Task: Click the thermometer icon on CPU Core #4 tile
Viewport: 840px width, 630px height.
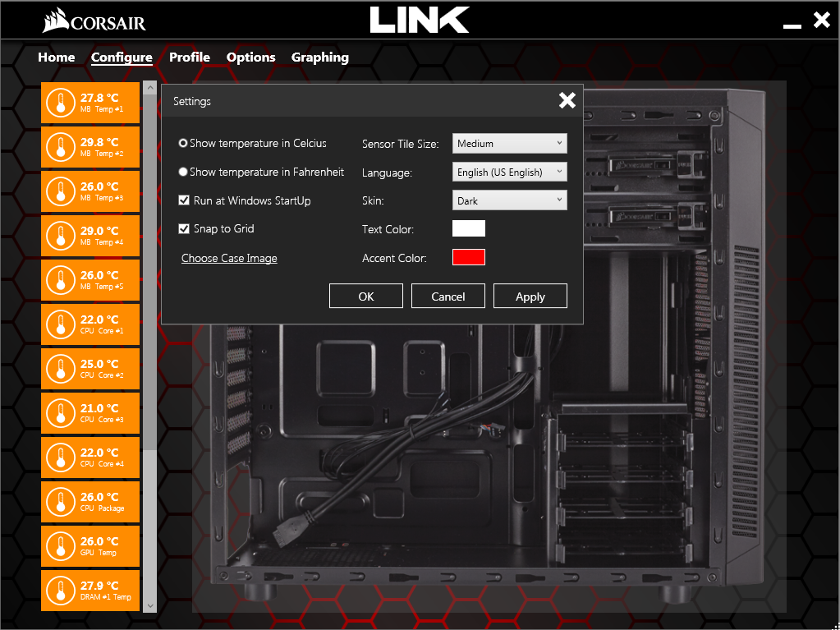Action: 60,458
